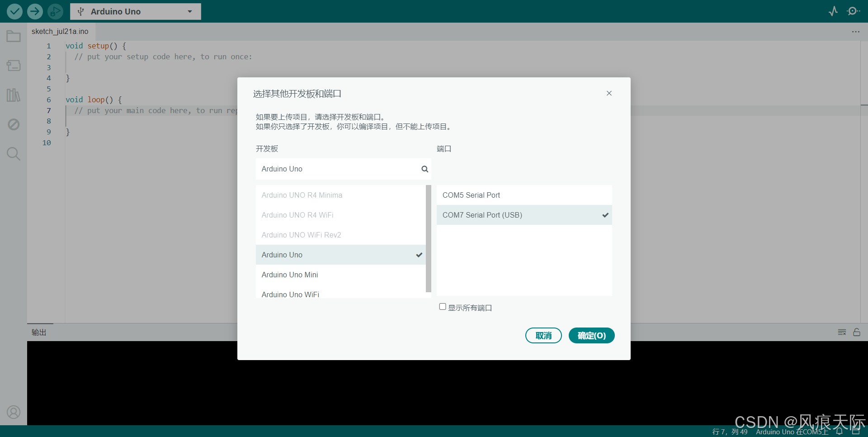
Task: Close the board and port dialog
Action: click(x=609, y=93)
